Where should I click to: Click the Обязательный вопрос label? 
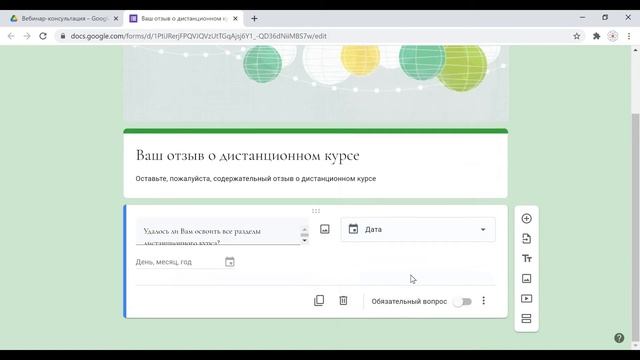[x=409, y=301]
